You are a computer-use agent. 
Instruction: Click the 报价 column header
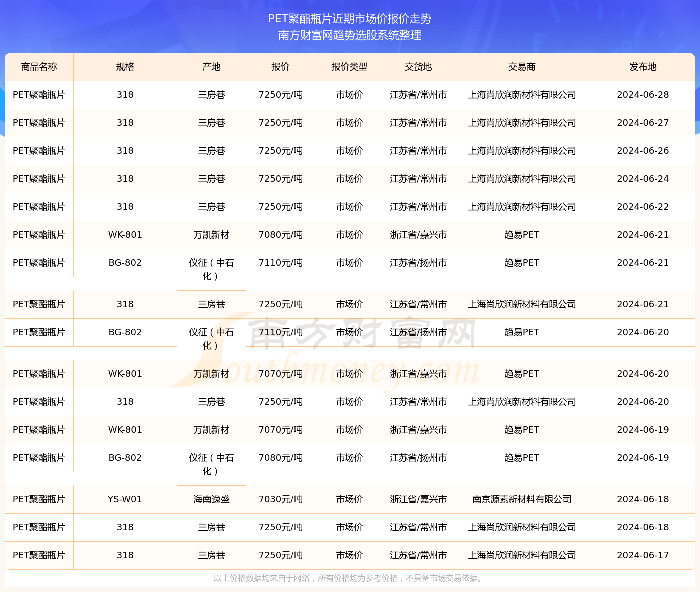(281, 67)
